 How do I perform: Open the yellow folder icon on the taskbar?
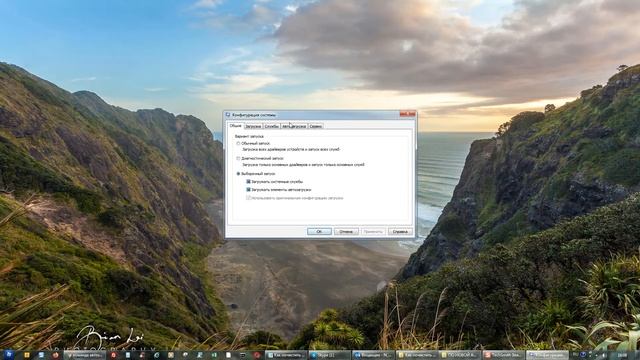(x=27, y=355)
